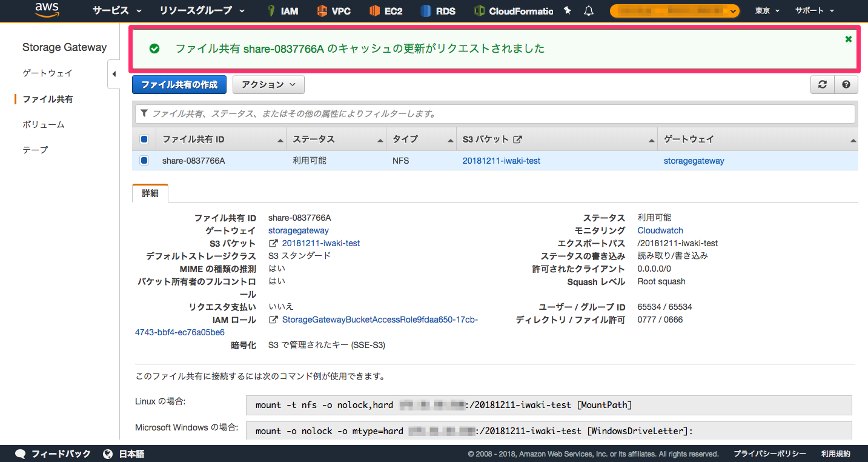Sort by ファイル共有 ID column
868x462 pixels.
[x=220, y=139]
